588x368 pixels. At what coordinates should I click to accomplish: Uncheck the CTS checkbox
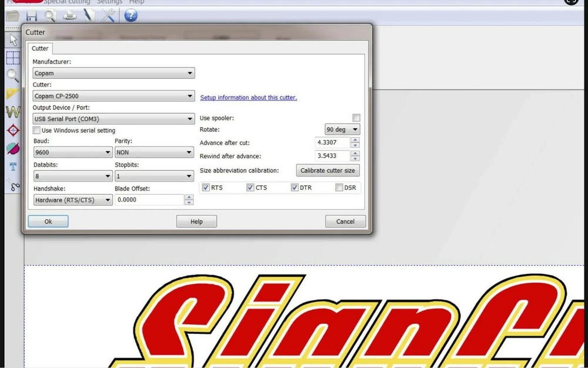coord(250,188)
